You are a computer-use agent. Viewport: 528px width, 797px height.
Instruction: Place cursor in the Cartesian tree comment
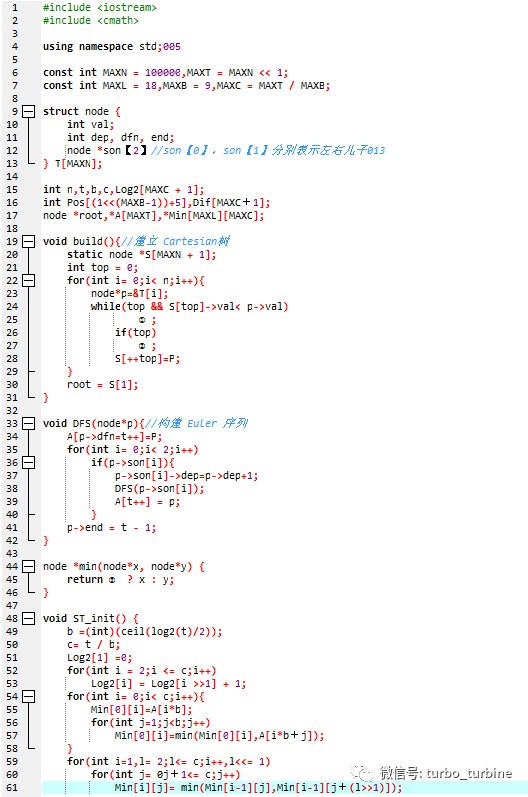pos(175,241)
